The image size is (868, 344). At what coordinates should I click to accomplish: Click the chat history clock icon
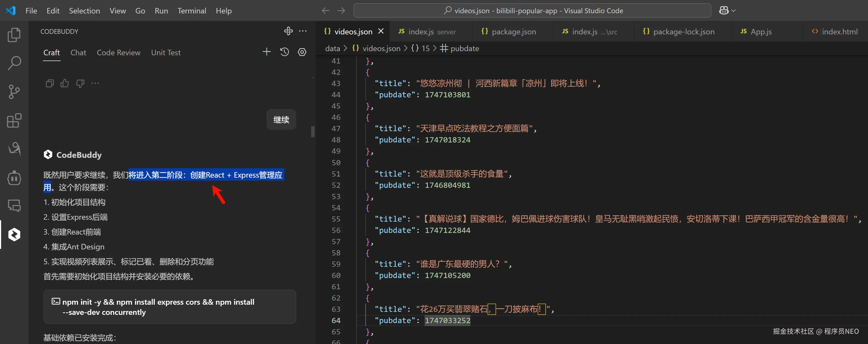[x=284, y=52]
